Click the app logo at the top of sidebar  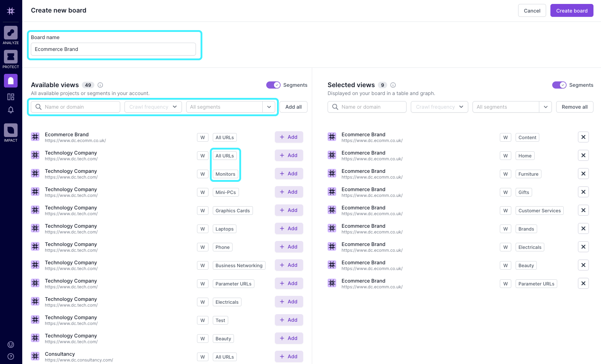pos(10,11)
